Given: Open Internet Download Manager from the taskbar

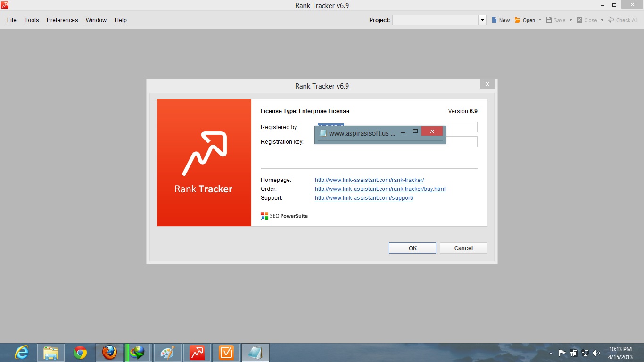Looking at the screenshot, I should click(139, 353).
